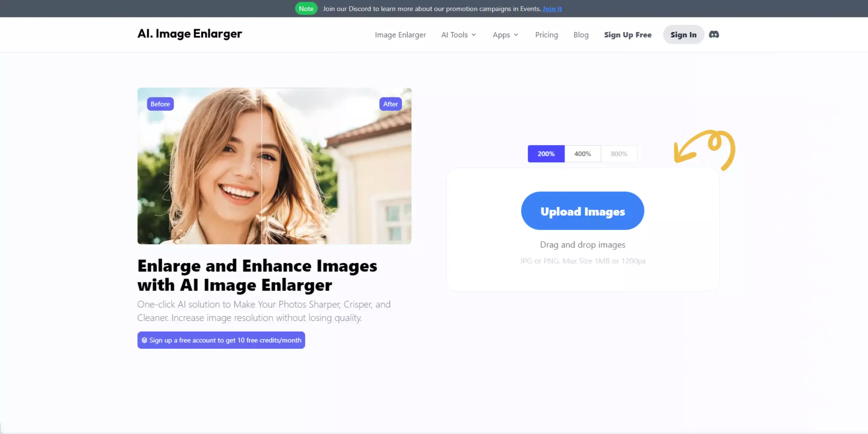The image size is (868, 434).
Task: Click the Image Enlarger nav tab
Action: (400, 34)
